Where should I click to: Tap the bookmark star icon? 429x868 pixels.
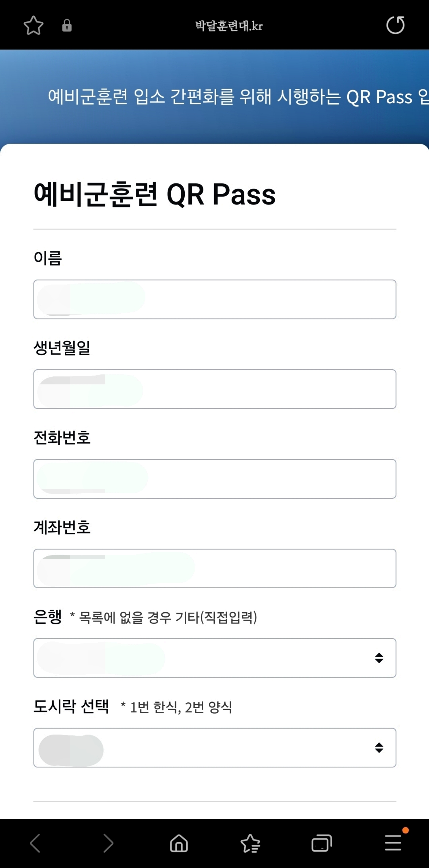34,25
